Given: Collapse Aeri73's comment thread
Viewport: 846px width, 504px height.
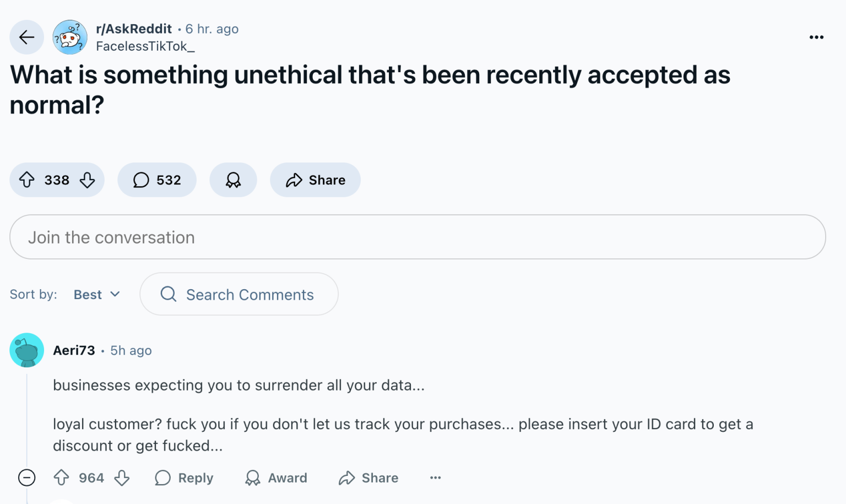Looking at the screenshot, I should 26,478.
